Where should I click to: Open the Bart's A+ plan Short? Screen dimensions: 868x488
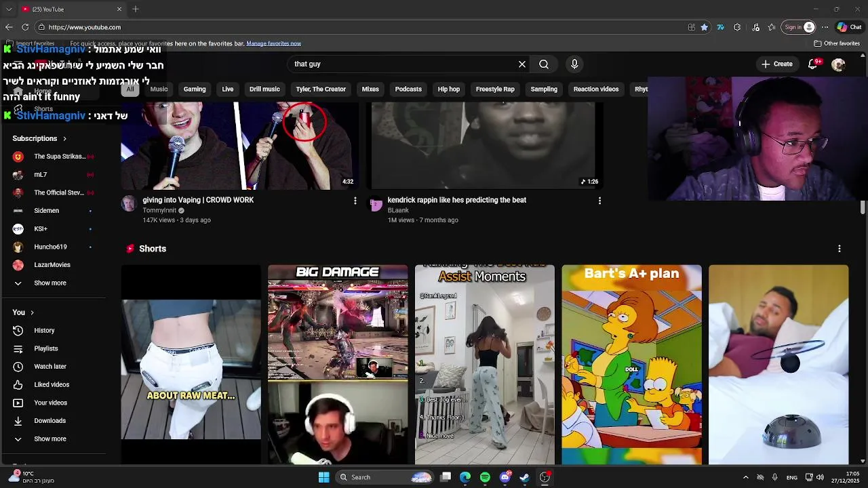pos(631,364)
